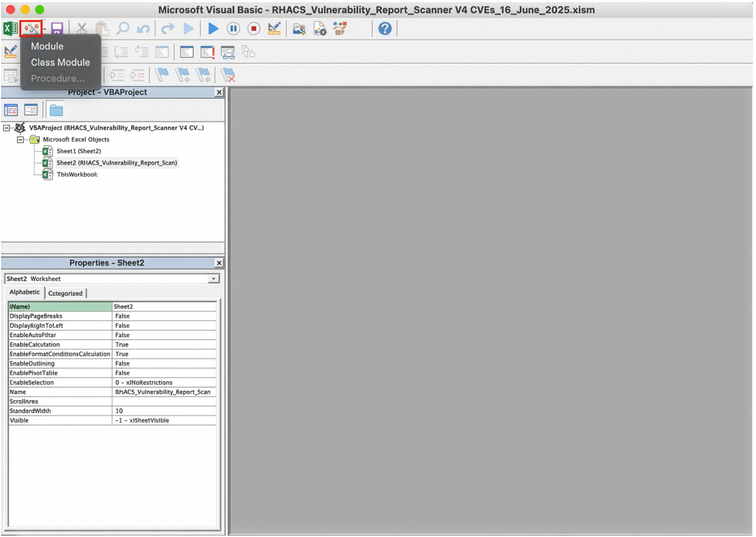Edit the Name property value field
Image resolution: width=756 pixels, height=537 pixels.
click(x=164, y=392)
